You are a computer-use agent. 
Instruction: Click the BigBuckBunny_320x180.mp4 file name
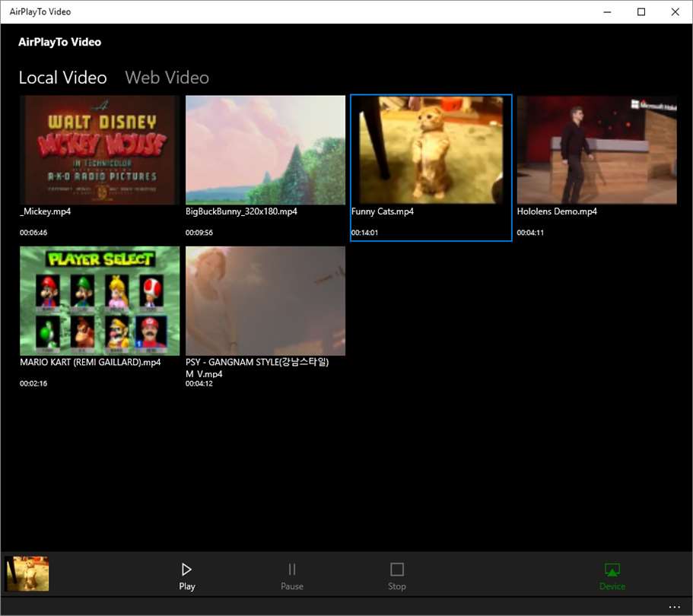(x=241, y=211)
